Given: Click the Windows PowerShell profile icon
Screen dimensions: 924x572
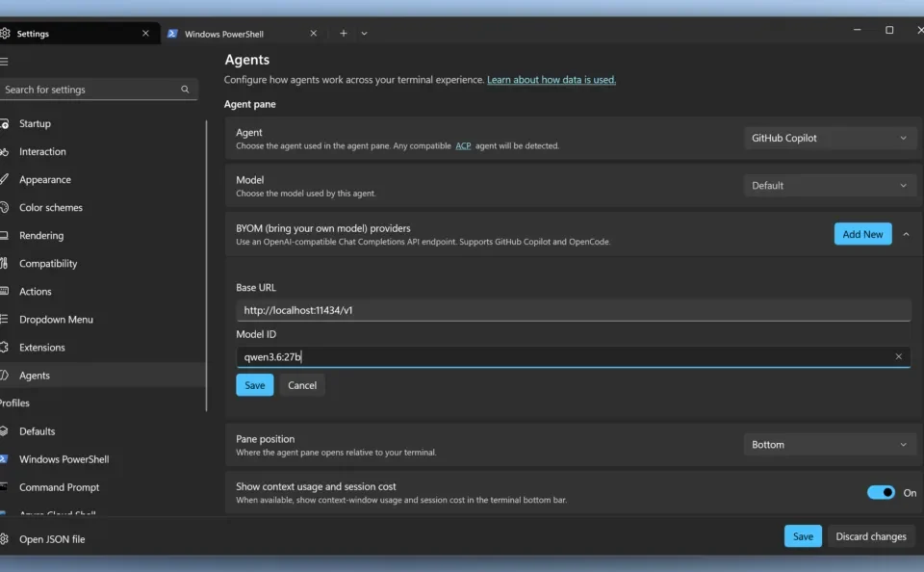Looking at the screenshot, I should point(4,458).
